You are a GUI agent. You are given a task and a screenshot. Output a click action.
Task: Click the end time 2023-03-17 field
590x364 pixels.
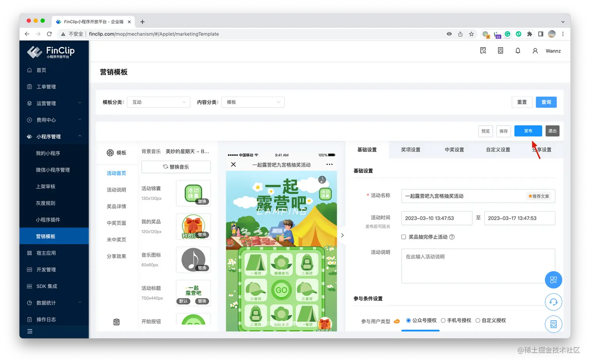pyautogui.click(x=519, y=218)
